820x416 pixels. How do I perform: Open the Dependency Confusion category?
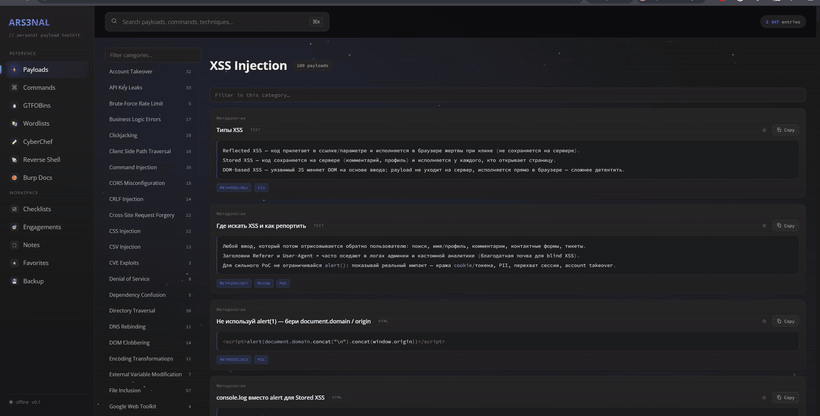(x=150, y=295)
